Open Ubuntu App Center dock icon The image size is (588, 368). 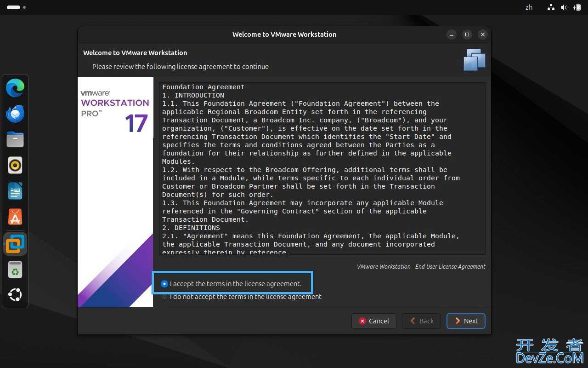click(15, 217)
